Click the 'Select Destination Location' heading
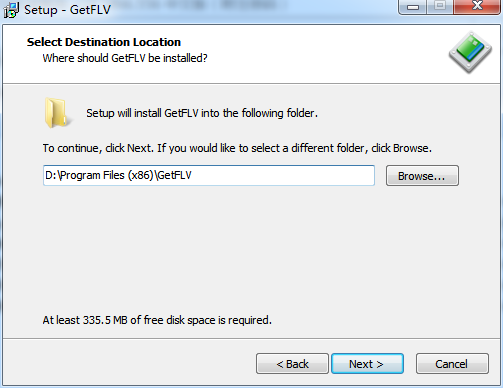 tap(104, 42)
